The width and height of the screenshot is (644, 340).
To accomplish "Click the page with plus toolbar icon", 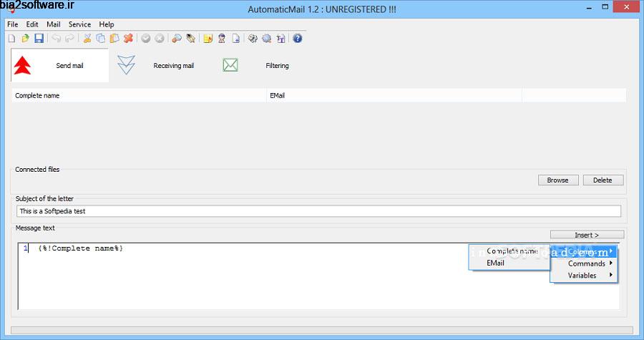I will (235, 39).
